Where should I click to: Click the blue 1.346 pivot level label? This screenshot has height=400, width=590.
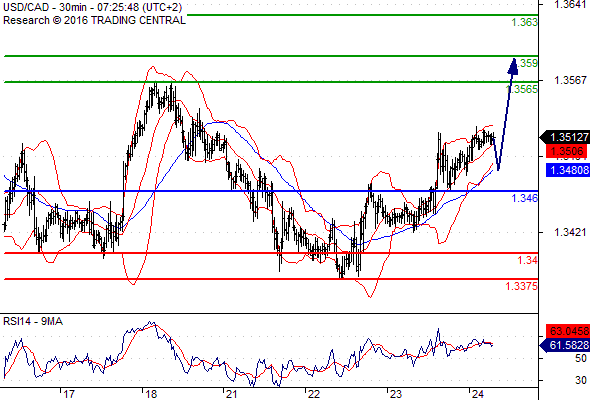pyautogui.click(x=525, y=198)
